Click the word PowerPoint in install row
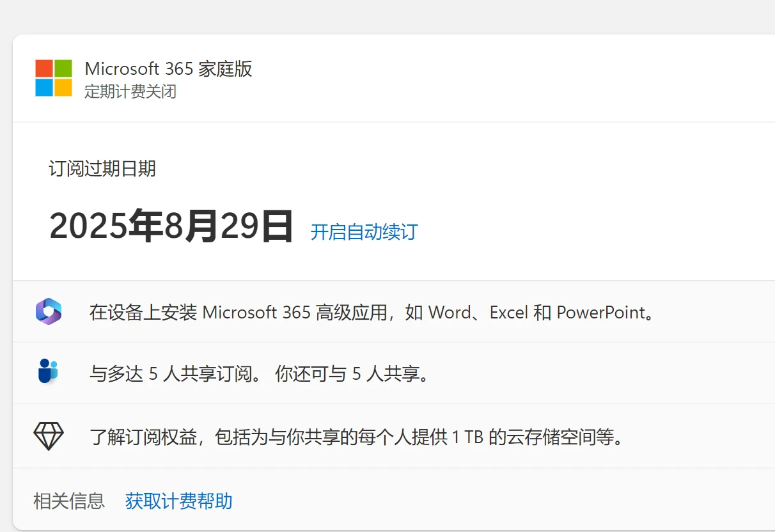Viewport: 775px width, 532px height. coord(600,313)
